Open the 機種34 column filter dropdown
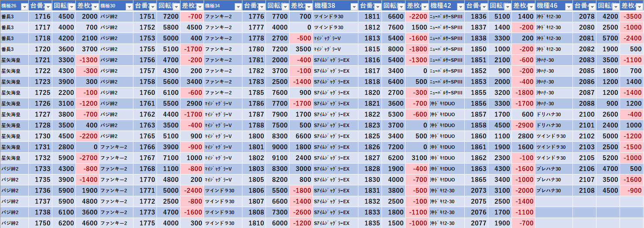The height and width of the screenshot is (228, 644). point(238,7)
